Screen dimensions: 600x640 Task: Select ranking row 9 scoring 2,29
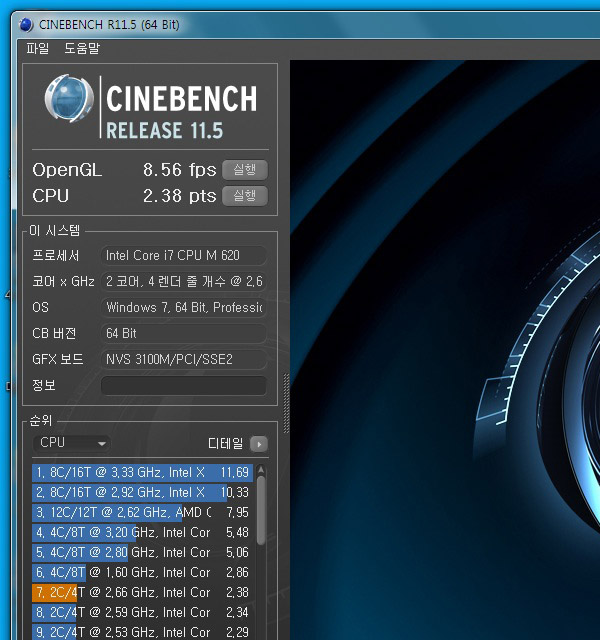(142, 632)
